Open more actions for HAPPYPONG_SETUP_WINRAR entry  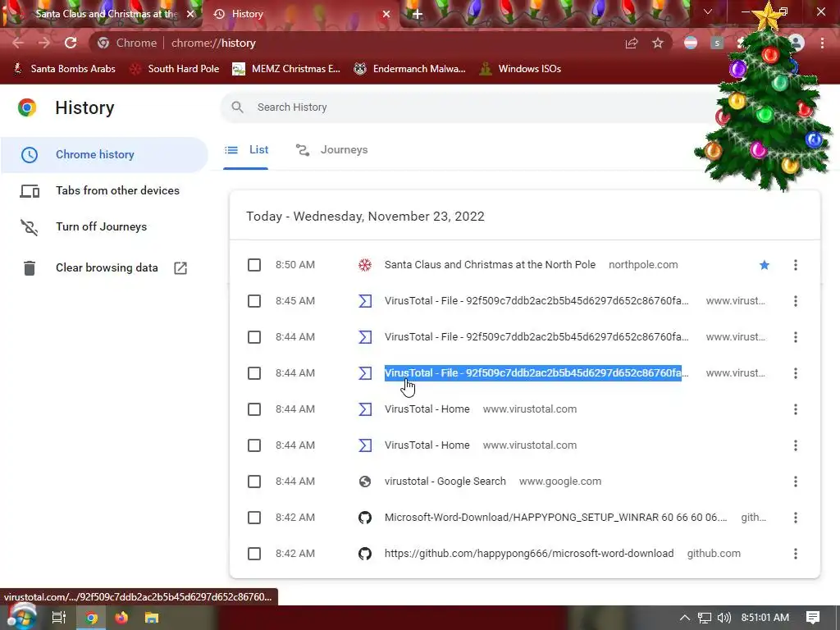click(x=796, y=518)
